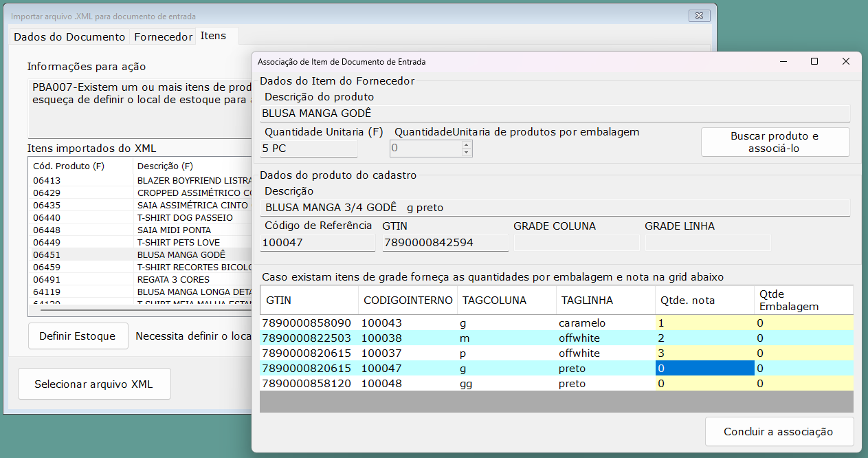Click the Código de Referência field
The width and height of the screenshot is (868, 458).
(318, 243)
